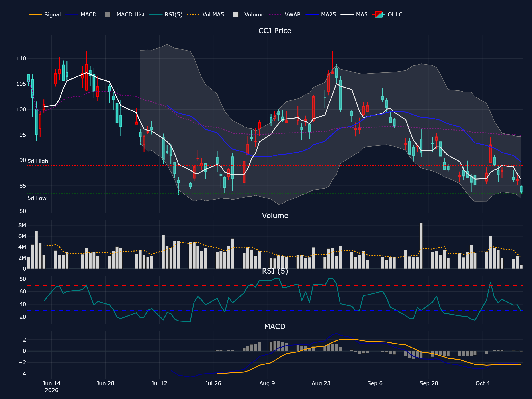Click the Sep 20 date label
The height and width of the screenshot is (399, 532).
point(428,383)
